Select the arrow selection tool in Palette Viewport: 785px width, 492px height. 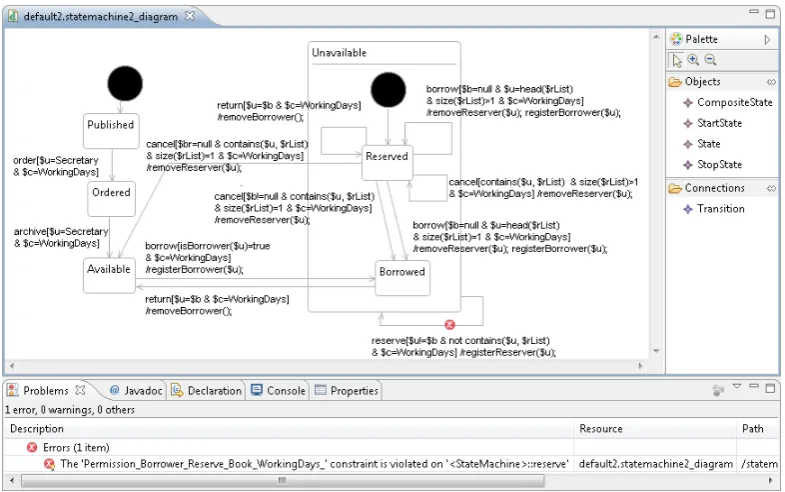[677, 61]
